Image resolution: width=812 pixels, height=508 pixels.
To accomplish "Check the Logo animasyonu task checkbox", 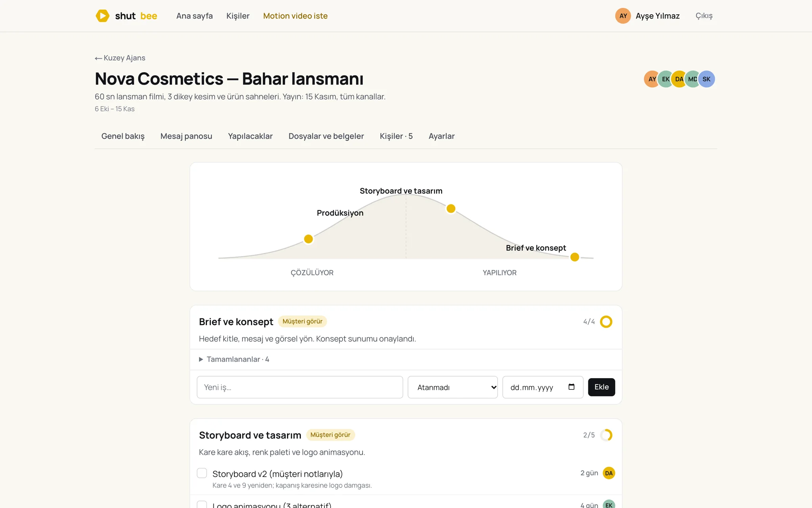I will pyautogui.click(x=202, y=505).
